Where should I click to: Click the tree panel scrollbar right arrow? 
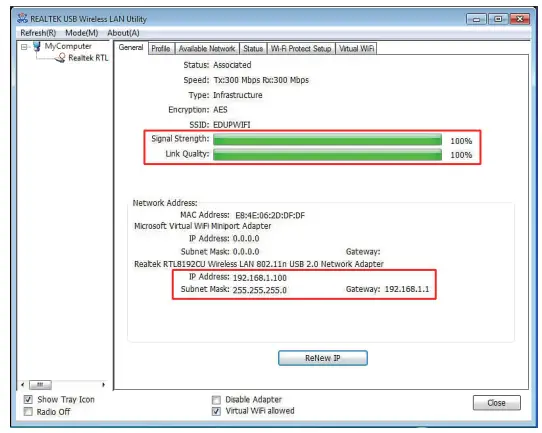point(103,385)
